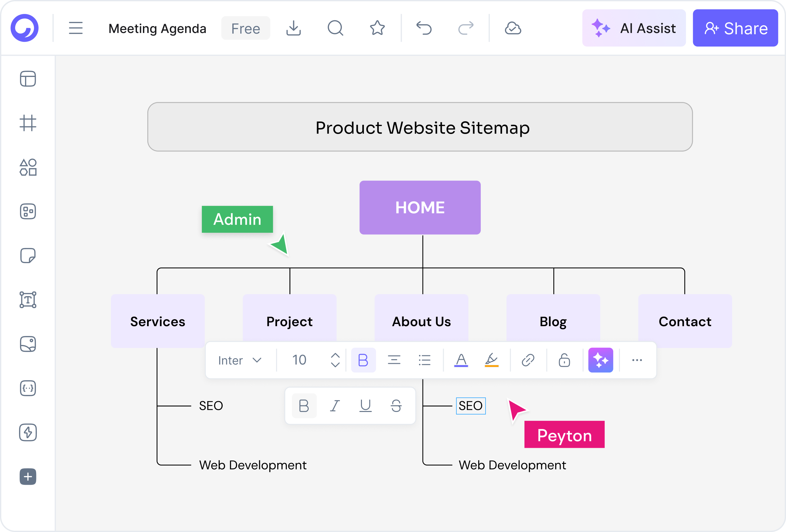This screenshot has width=786, height=532.
Task: Open the widgets panel icon in sidebar
Action: (x=28, y=212)
